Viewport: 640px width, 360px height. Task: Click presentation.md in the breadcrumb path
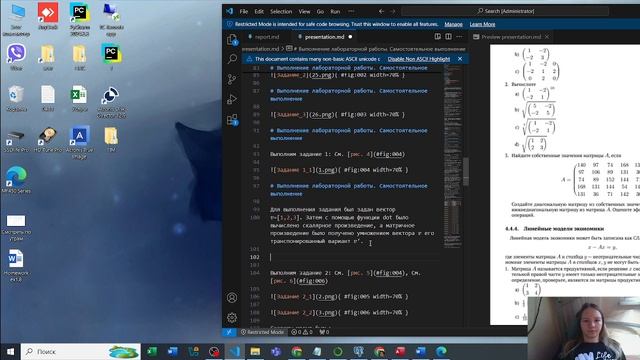(261, 49)
